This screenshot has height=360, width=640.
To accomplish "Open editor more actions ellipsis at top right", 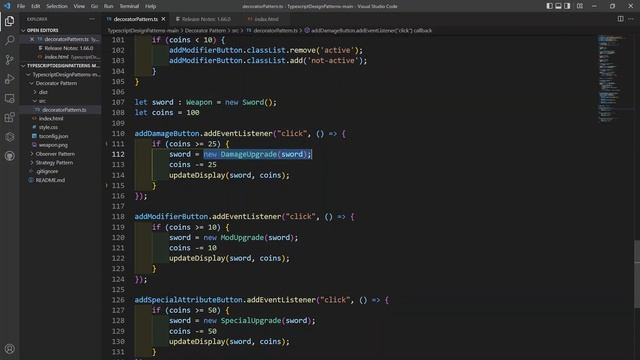I will pyautogui.click(x=631, y=19).
